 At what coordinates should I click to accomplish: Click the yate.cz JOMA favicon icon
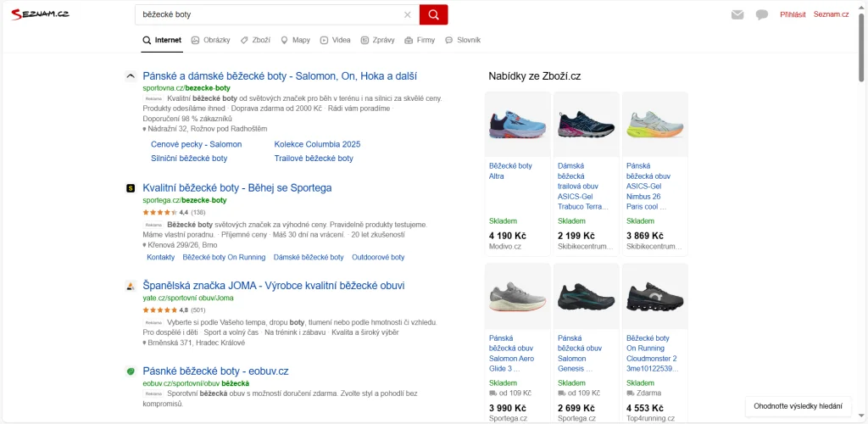pos(131,286)
